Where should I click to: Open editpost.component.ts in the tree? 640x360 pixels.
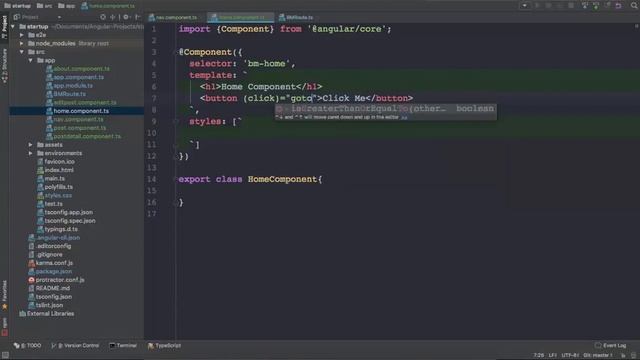click(x=81, y=102)
